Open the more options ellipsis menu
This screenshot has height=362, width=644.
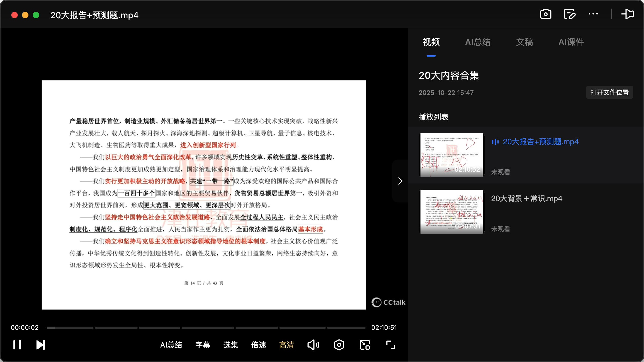593,14
